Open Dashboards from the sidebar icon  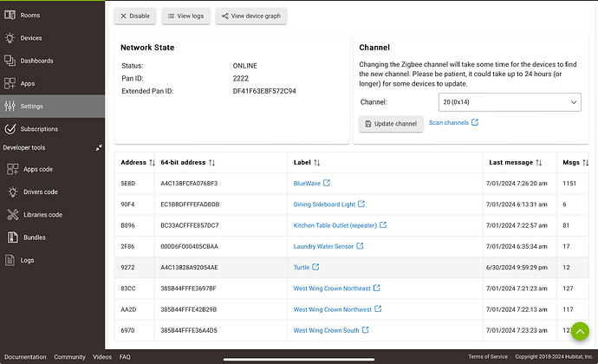(x=10, y=61)
